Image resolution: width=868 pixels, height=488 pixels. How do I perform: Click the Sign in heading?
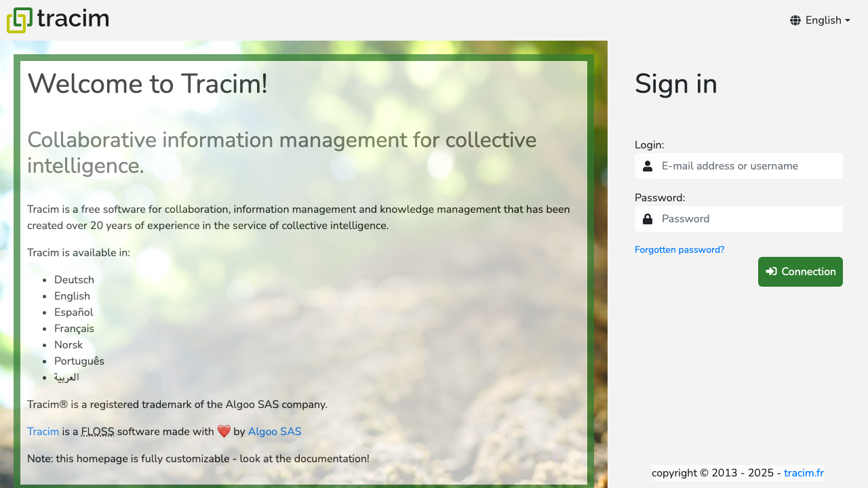coord(676,84)
